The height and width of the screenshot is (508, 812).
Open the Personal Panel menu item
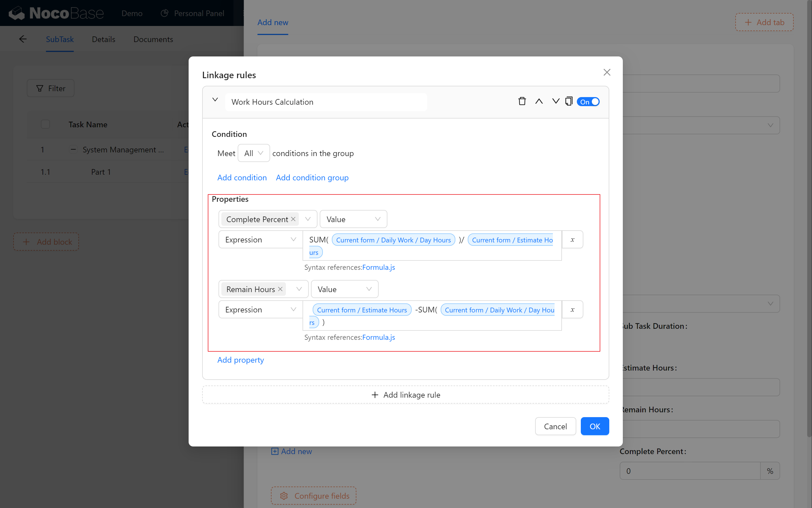192,13
